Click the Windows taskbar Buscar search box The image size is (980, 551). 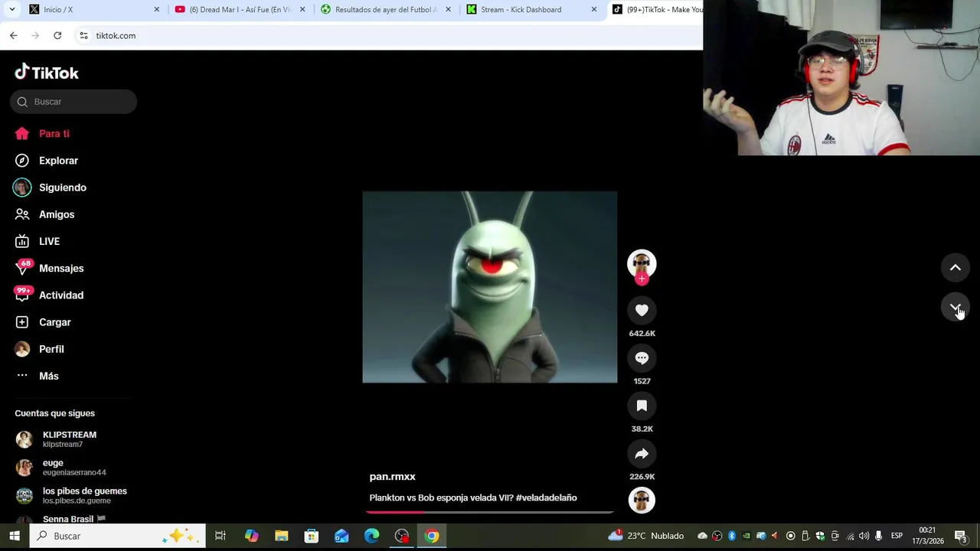118,536
